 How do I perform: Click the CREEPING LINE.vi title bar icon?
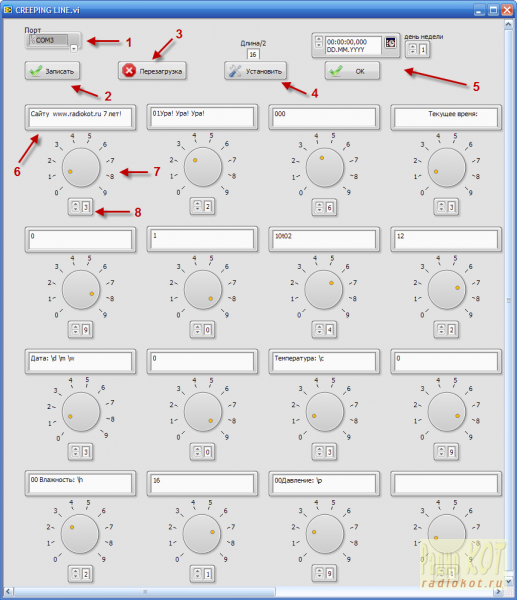8,10
